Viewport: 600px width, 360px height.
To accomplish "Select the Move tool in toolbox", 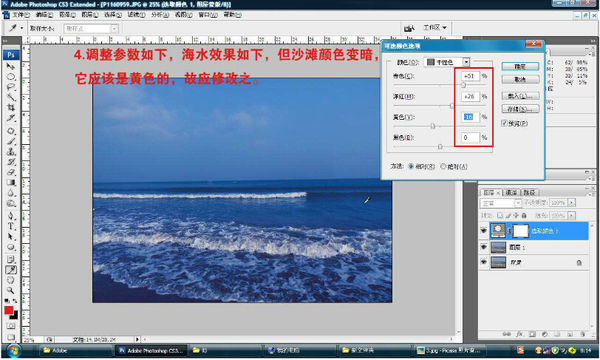I will coord(11,66).
